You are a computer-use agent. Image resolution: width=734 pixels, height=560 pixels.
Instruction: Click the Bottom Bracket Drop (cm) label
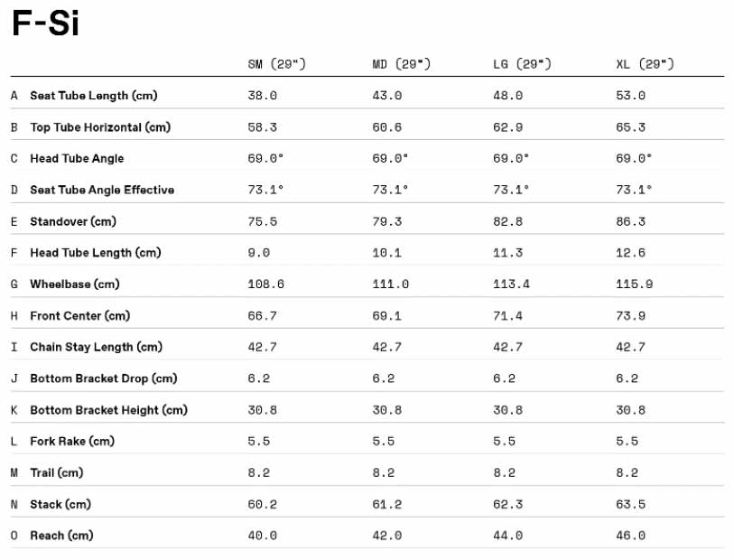(x=103, y=378)
